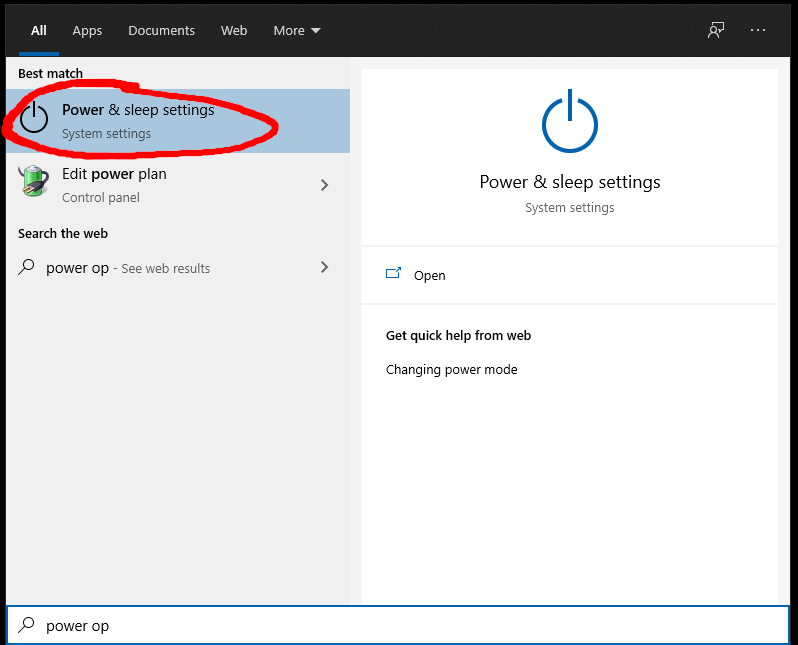Switch to the Documents tab
The width and height of the screenshot is (798, 645).
tap(161, 30)
